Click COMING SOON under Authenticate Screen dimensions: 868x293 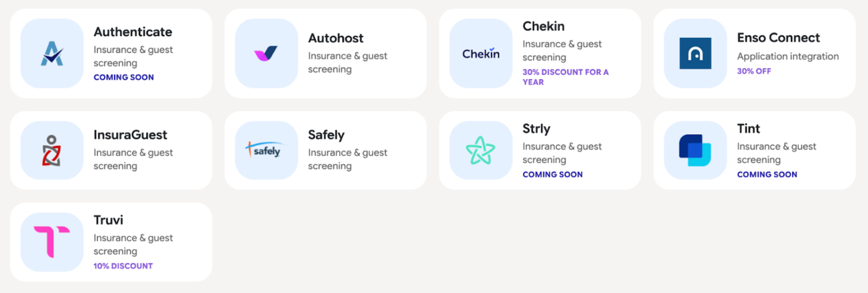tap(124, 77)
